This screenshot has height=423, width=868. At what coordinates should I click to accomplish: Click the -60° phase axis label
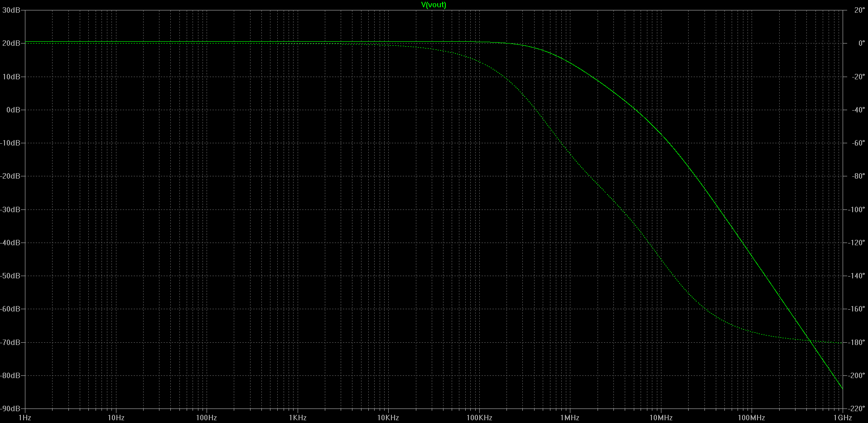point(858,143)
